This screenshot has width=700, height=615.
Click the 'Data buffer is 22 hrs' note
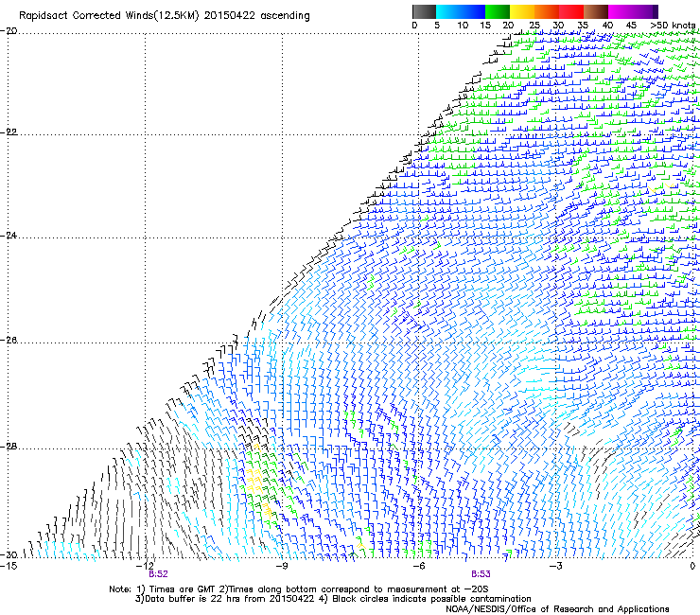pyautogui.click(x=333, y=599)
